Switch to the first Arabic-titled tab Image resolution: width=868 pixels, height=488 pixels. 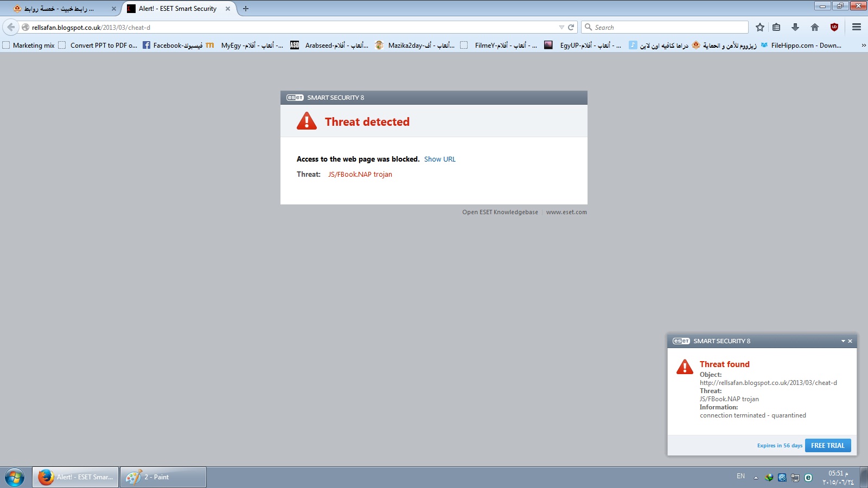pyautogui.click(x=59, y=9)
